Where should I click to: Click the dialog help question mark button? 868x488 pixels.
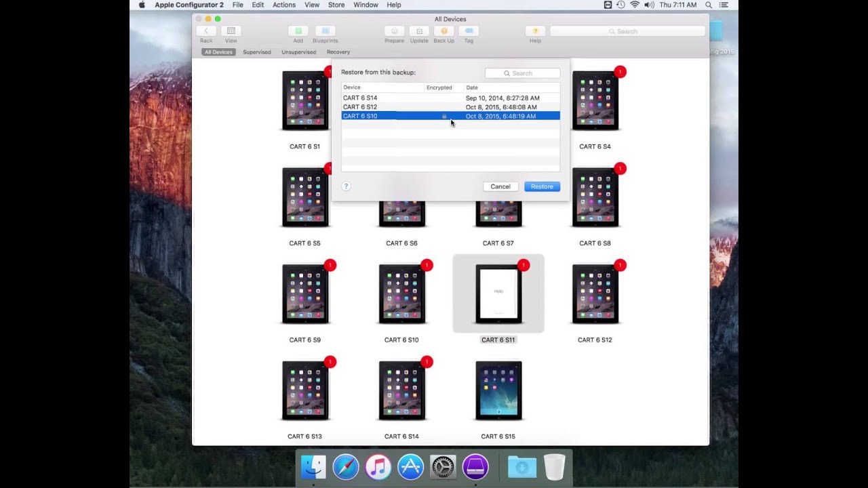pos(346,186)
